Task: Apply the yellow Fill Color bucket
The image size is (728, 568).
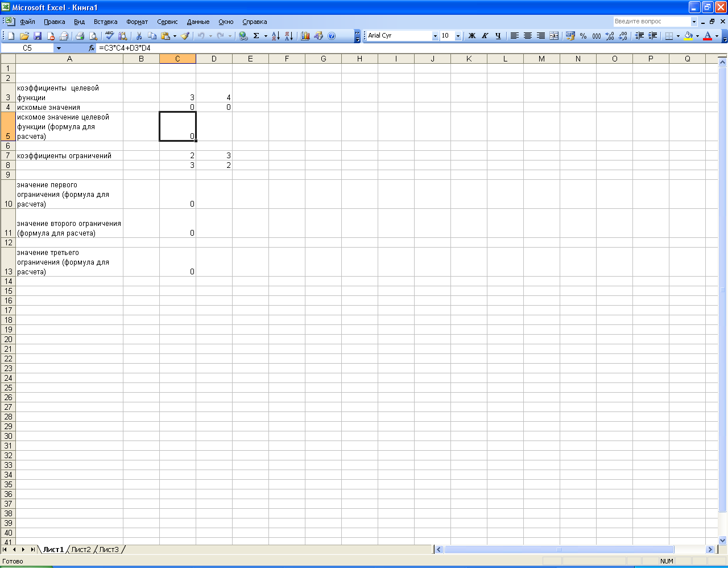Action: coord(688,36)
